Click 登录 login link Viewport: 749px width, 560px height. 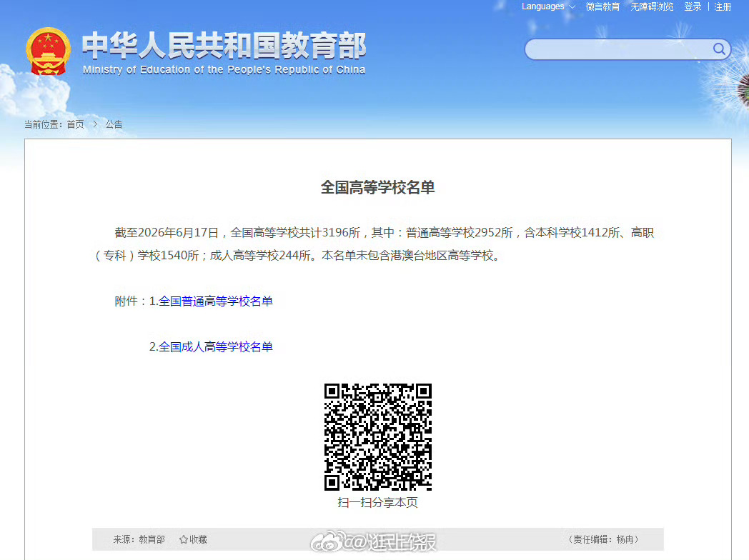[693, 6]
